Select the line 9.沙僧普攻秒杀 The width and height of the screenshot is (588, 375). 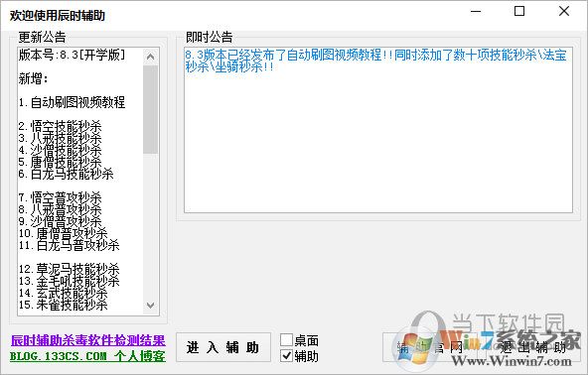tap(60, 222)
